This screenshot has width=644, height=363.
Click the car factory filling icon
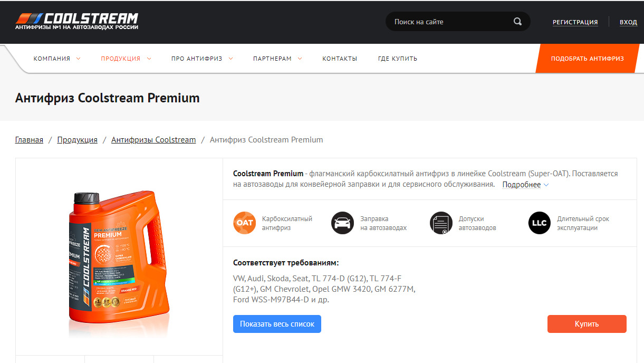[343, 223]
